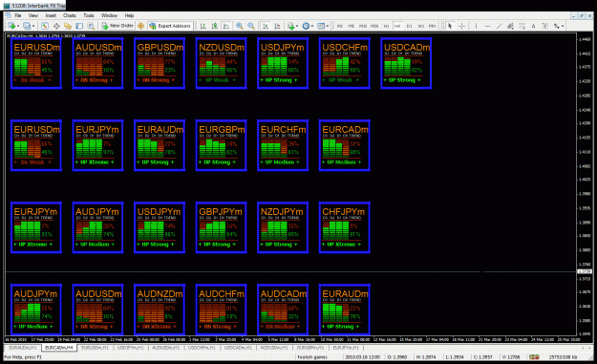Open a new chart via the toolbar icon

coord(11,26)
